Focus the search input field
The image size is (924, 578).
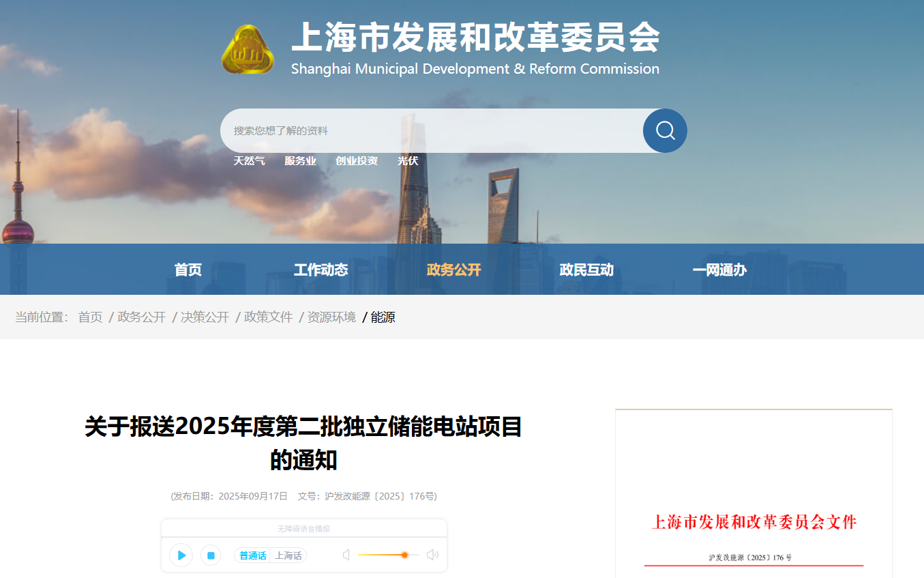point(430,130)
